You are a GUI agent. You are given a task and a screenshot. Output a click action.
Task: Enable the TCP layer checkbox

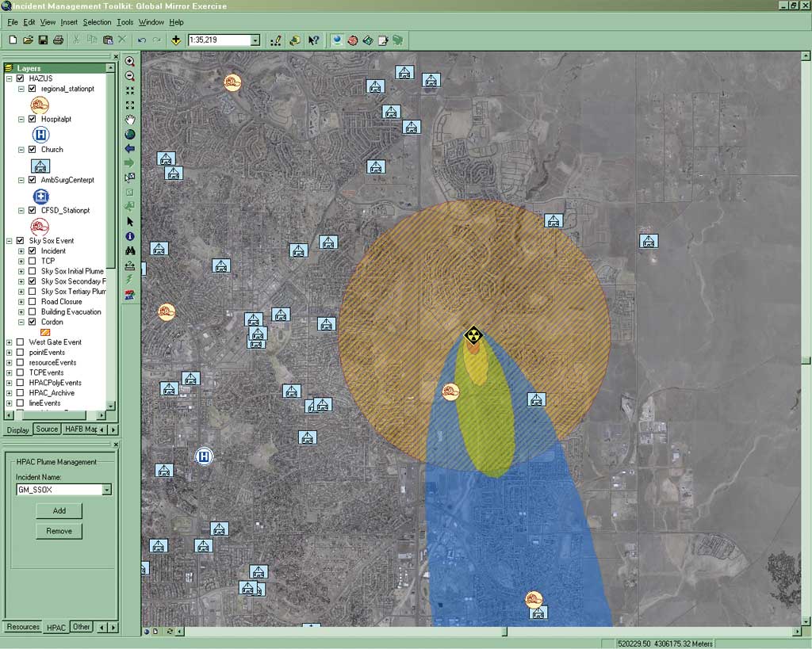click(x=32, y=261)
